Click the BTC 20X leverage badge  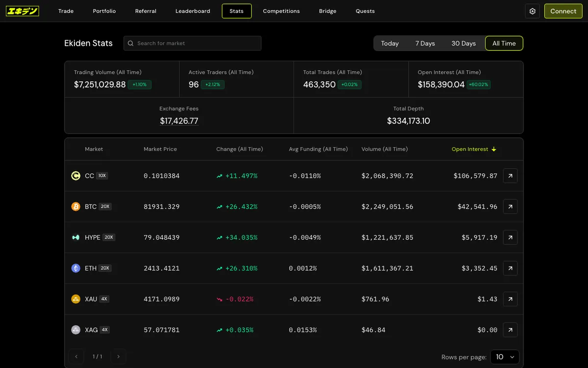[x=105, y=207]
